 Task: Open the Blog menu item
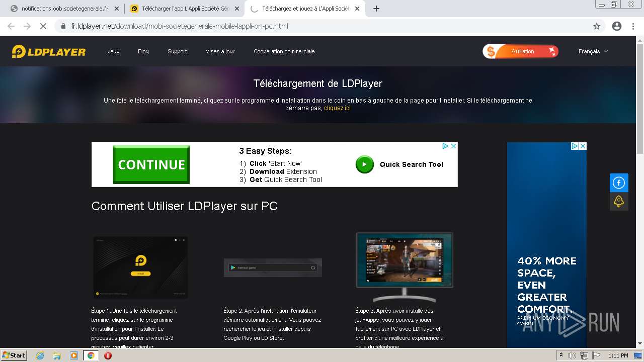pyautogui.click(x=143, y=51)
